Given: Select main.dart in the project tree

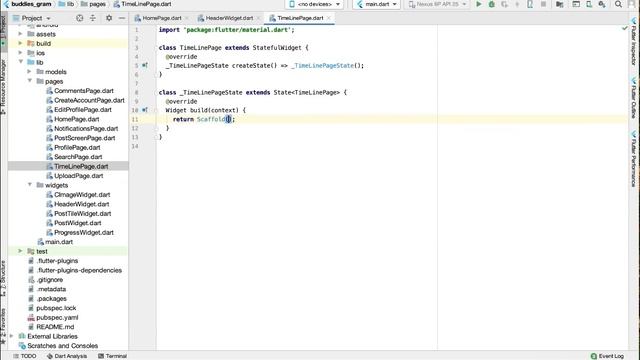Looking at the screenshot, I should pyautogui.click(x=59, y=242).
